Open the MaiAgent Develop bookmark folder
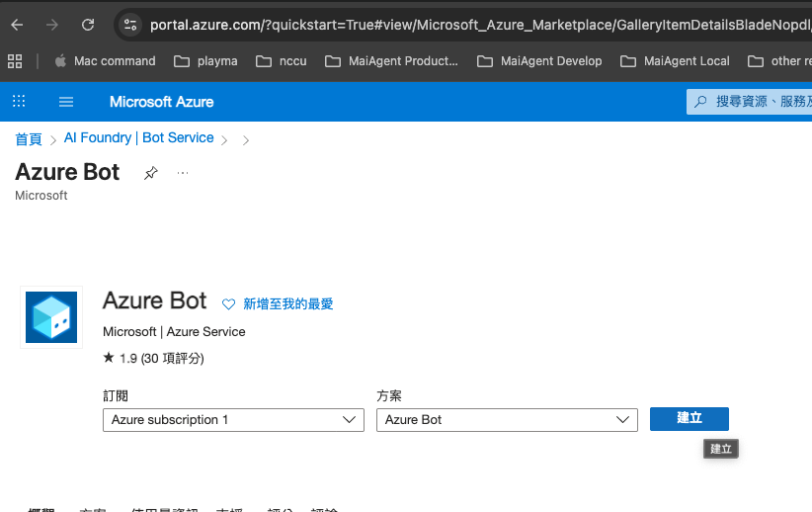 point(539,61)
